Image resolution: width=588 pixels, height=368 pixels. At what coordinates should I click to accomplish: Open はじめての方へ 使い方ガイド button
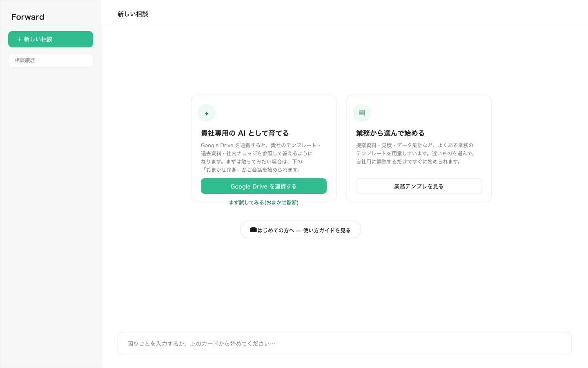301,230
